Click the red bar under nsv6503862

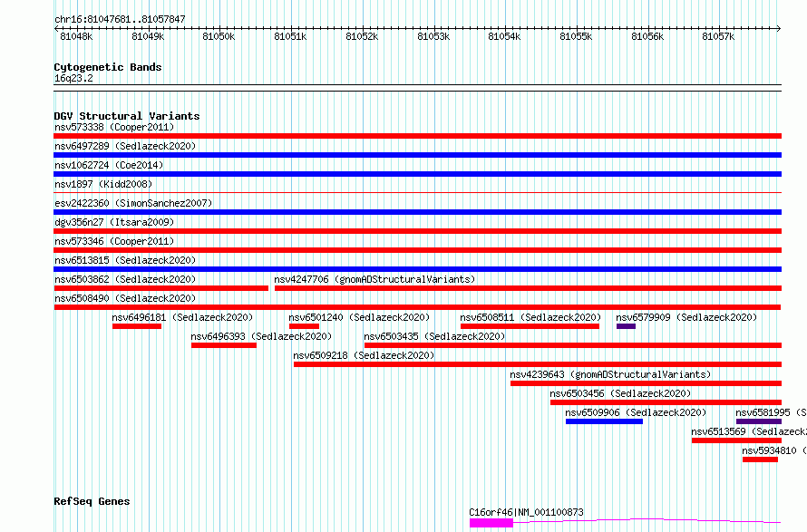(161, 288)
